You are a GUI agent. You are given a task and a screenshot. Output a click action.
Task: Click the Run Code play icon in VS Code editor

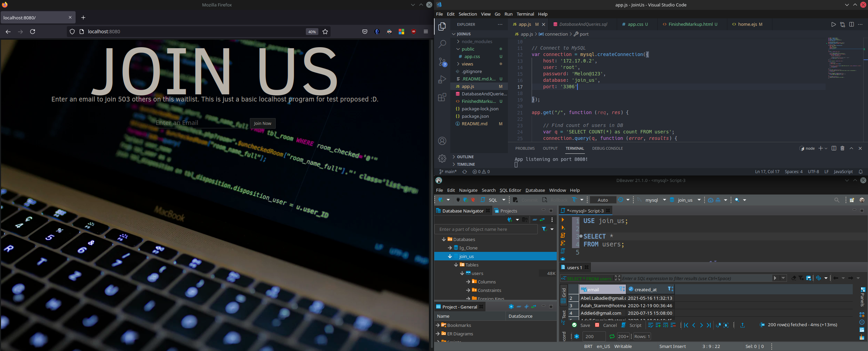(x=833, y=24)
